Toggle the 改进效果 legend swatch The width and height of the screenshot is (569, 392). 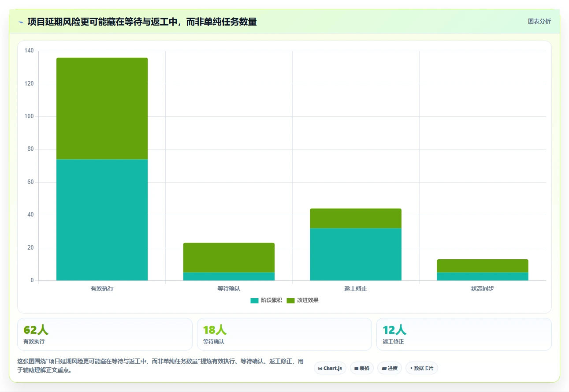pos(290,300)
